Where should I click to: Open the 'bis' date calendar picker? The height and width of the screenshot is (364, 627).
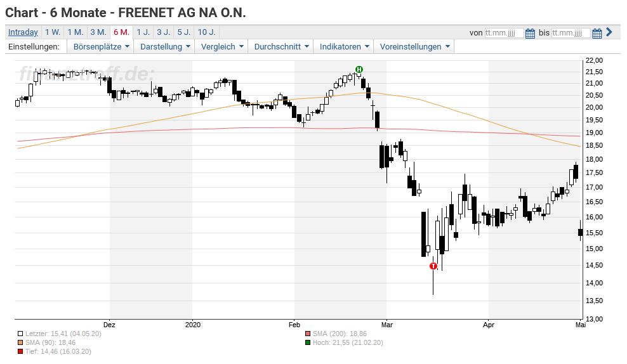pos(597,33)
